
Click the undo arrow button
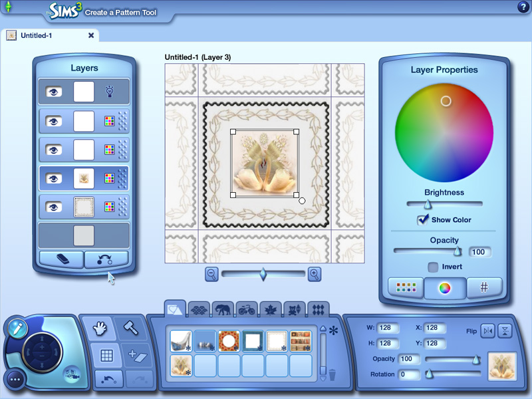(x=107, y=379)
